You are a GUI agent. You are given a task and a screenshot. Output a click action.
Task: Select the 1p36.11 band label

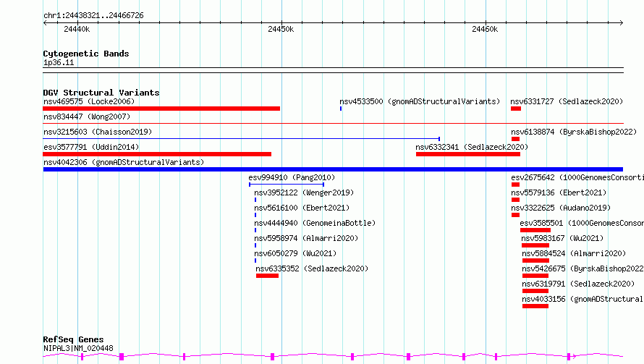tap(59, 62)
